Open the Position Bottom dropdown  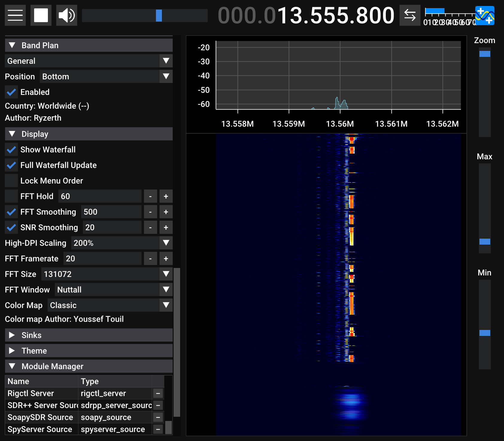pyautogui.click(x=106, y=76)
